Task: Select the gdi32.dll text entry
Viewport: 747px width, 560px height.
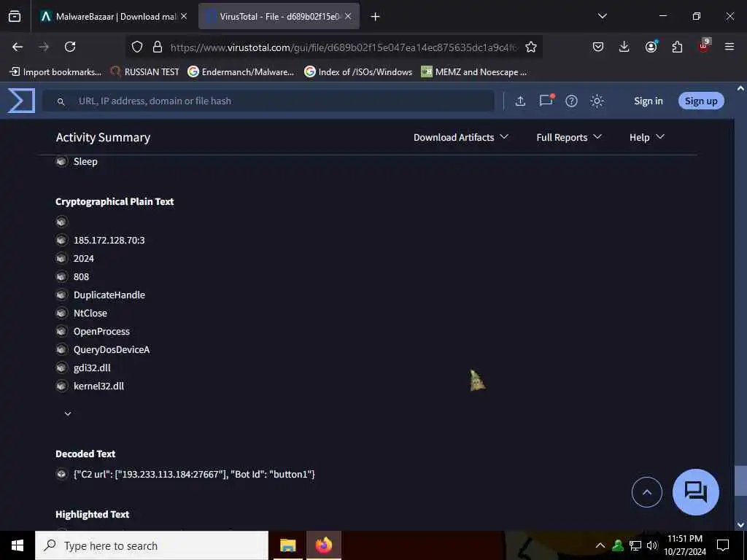Action: [x=92, y=367]
